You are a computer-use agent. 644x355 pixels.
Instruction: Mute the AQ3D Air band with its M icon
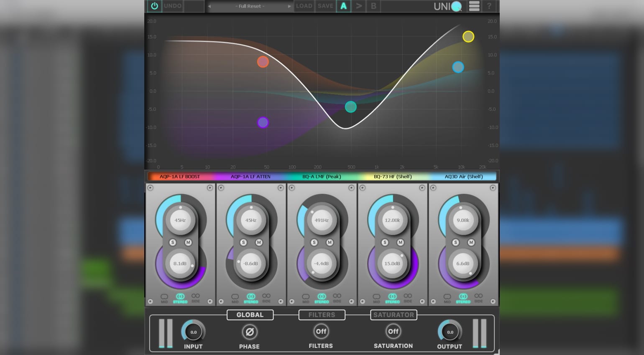click(471, 242)
